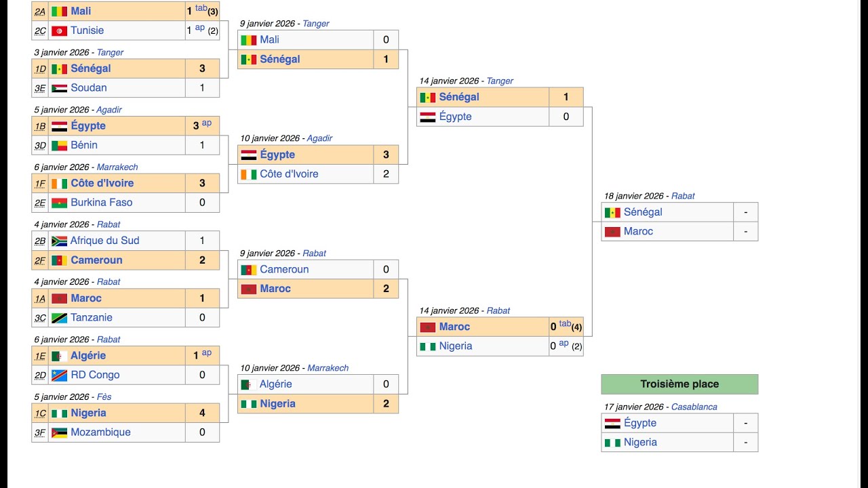This screenshot has width=868, height=488.
Task: Click the Senegal flag in the final match
Action: click(x=612, y=213)
